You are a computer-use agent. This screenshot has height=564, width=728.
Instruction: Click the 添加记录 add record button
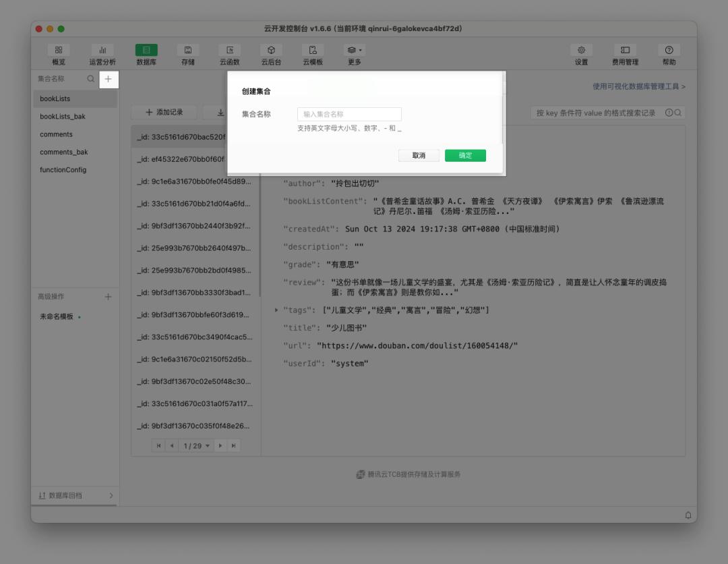(164, 112)
